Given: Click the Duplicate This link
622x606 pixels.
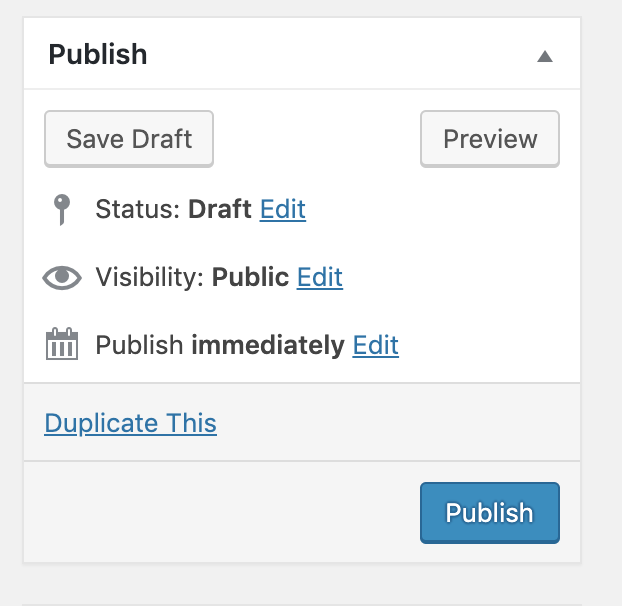Looking at the screenshot, I should tap(131, 423).
